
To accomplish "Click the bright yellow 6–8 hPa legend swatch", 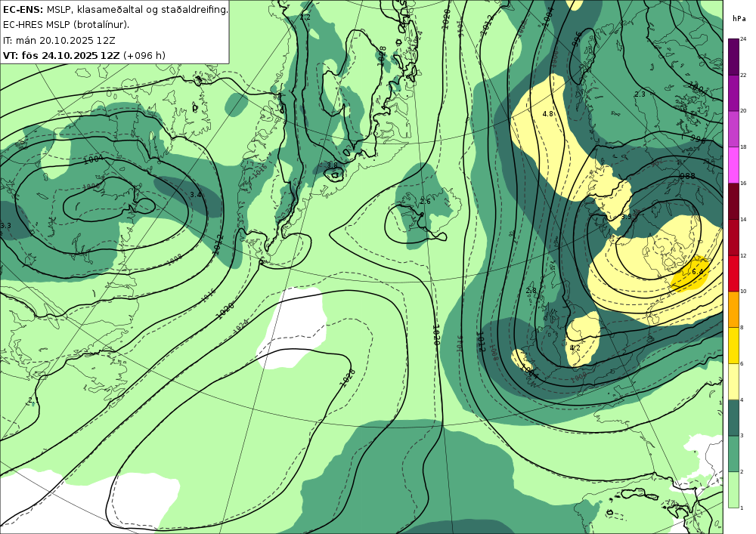I will click(733, 345).
